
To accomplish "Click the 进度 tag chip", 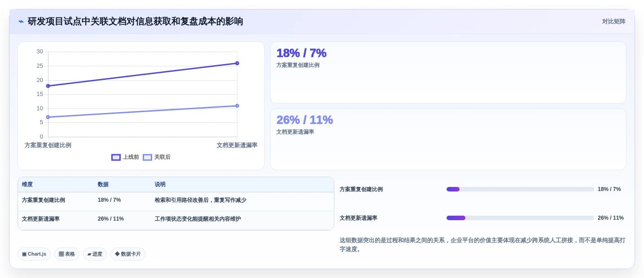I will coord(95,254).
